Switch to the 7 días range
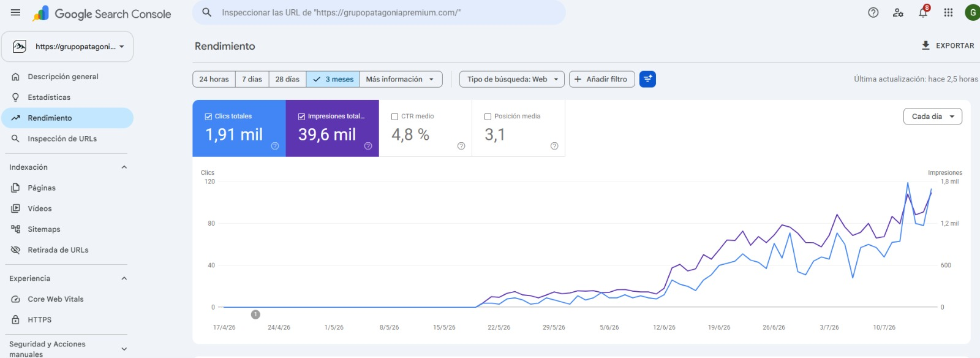Screen dimensions: 980x358 coord(252,79)
